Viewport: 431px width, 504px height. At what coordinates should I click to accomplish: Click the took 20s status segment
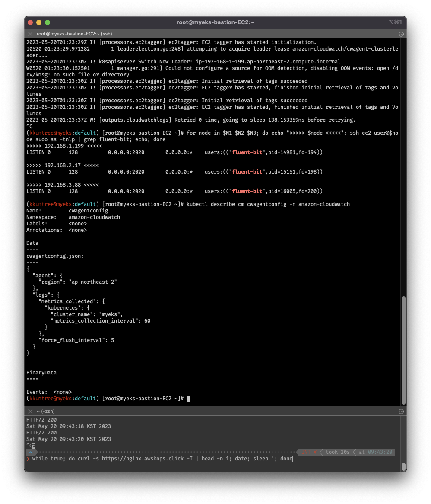[x=337, y=452]
